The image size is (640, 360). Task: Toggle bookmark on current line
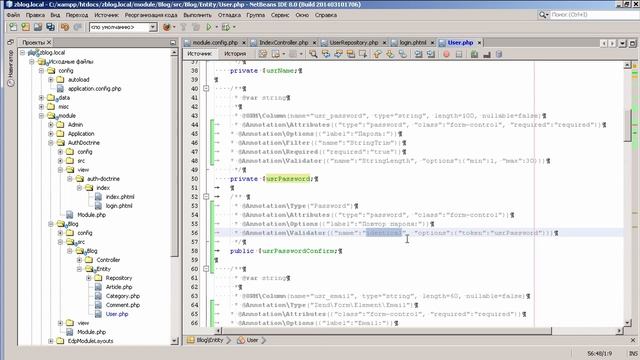pos(402,54)
